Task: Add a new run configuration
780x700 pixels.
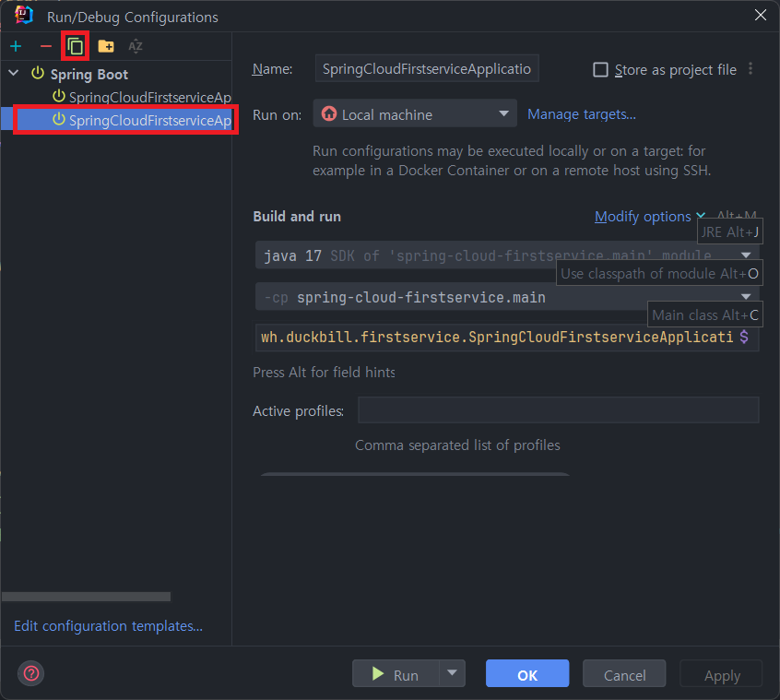Action: [x=16, y=46]
